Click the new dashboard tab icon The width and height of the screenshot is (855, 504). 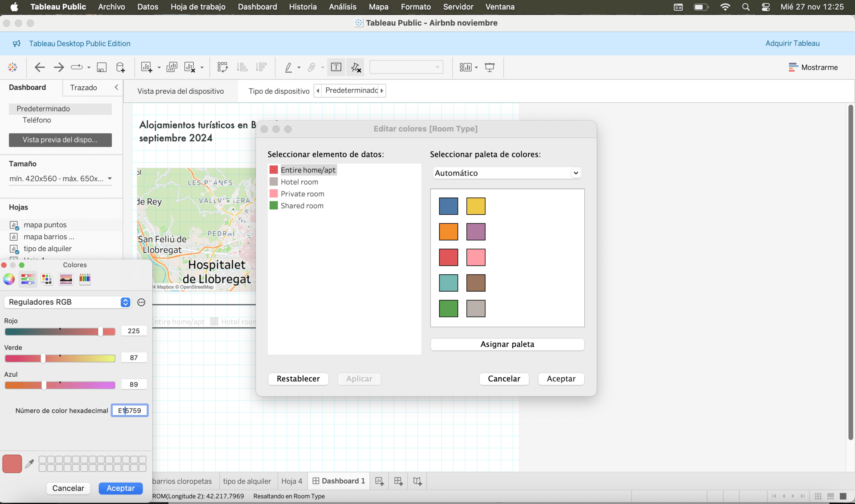pyautogui.click(x=398, y=481)
